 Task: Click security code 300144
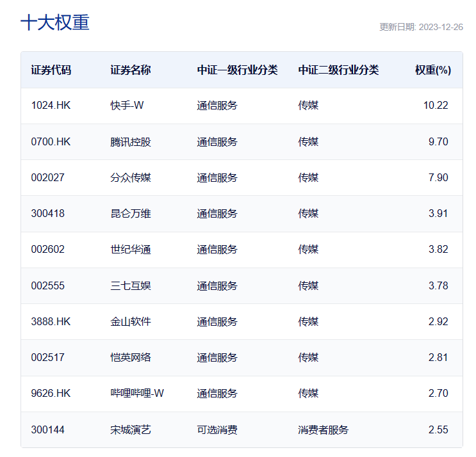pos(47,429)
